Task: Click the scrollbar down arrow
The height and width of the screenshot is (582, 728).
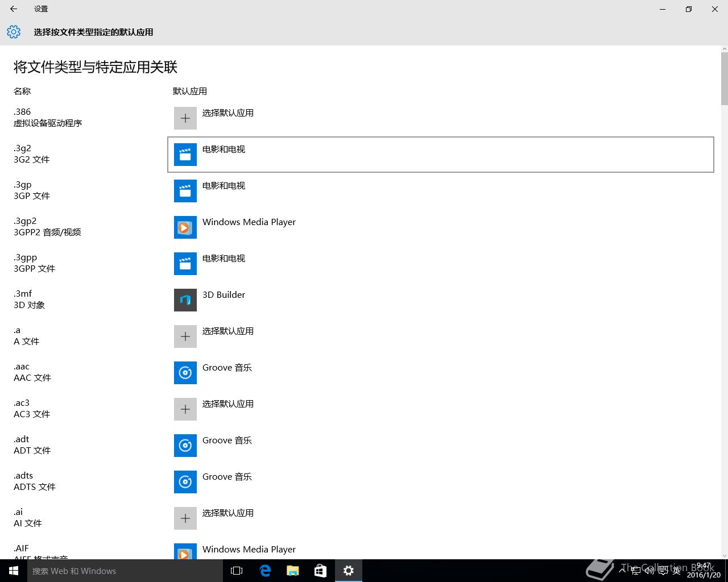Action: coord(724,555)
